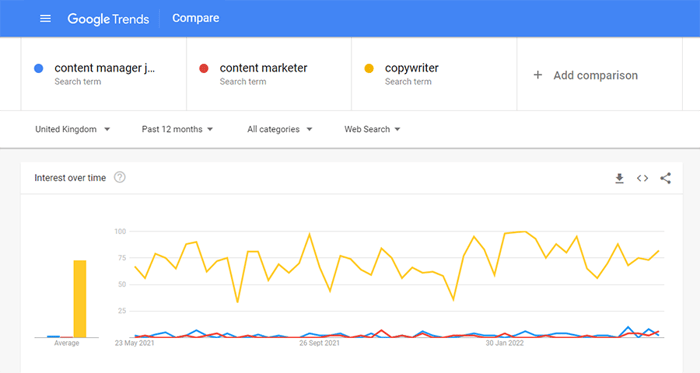700x373 pixels.
Task: Open the Web Search type dropdown
Action: click(x=372, y=129)
